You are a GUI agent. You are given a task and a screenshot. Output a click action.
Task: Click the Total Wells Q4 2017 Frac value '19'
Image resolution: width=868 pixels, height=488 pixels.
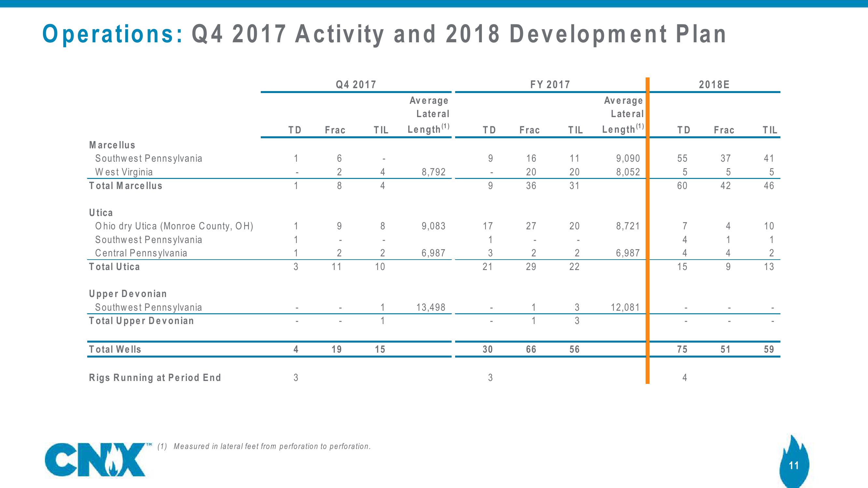tap(336, 349)
